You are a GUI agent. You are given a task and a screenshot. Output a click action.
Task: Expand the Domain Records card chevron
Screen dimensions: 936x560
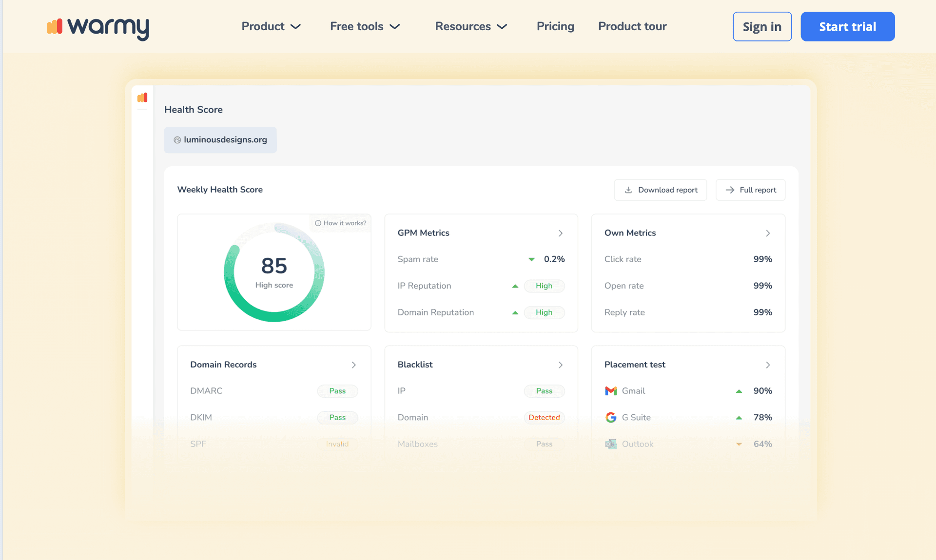(x=354, y=365)
